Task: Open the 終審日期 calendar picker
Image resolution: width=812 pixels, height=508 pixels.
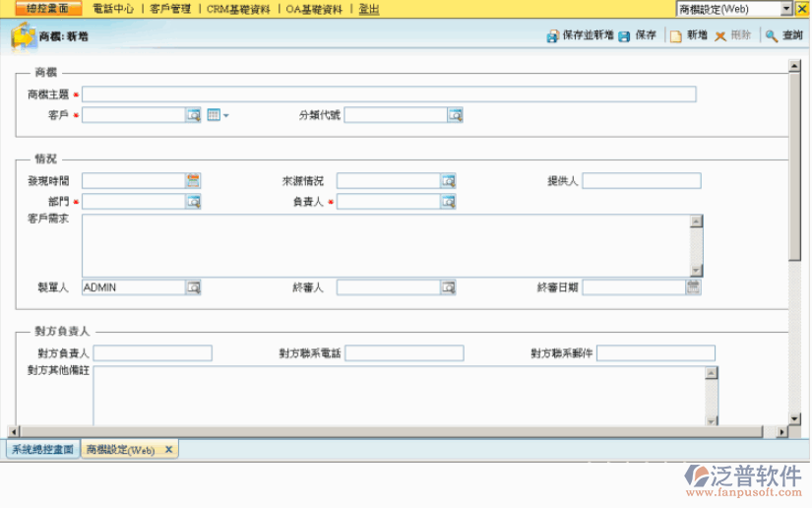Action: pyautogui.click(x=693, y=287)
